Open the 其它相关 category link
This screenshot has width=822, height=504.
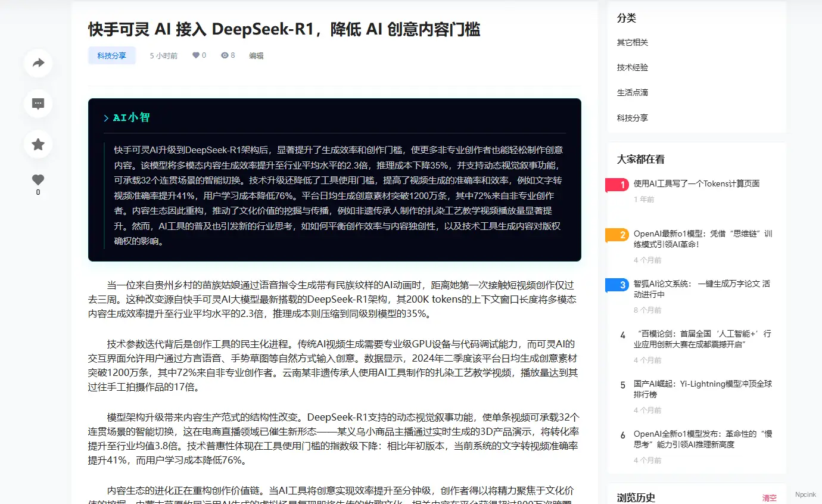[x=633, y=42]
